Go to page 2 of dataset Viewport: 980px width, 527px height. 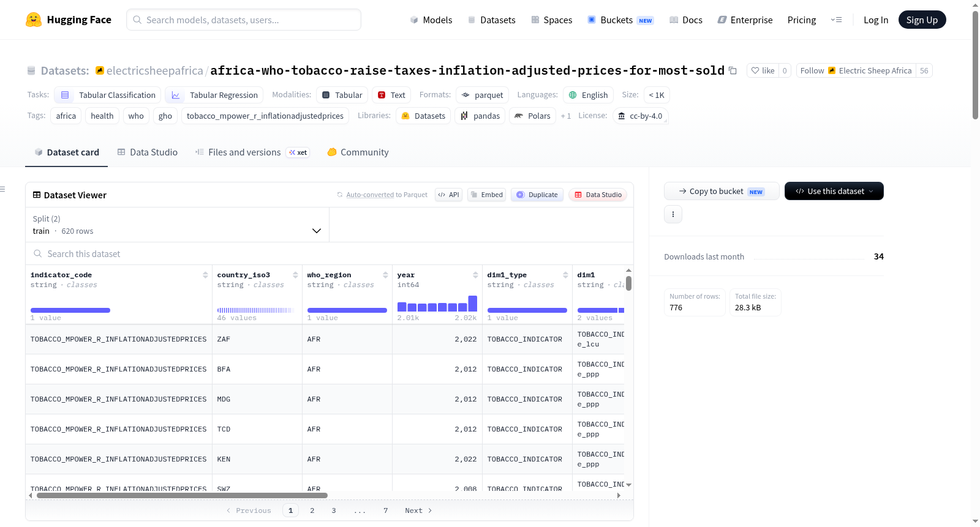312,510
